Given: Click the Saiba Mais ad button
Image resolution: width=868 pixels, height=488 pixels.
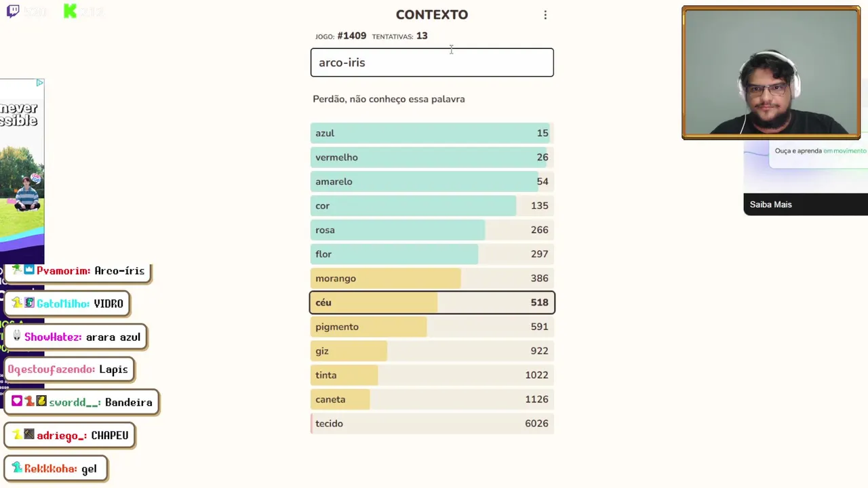Looking at the screenshot, I should pos(771,205).
